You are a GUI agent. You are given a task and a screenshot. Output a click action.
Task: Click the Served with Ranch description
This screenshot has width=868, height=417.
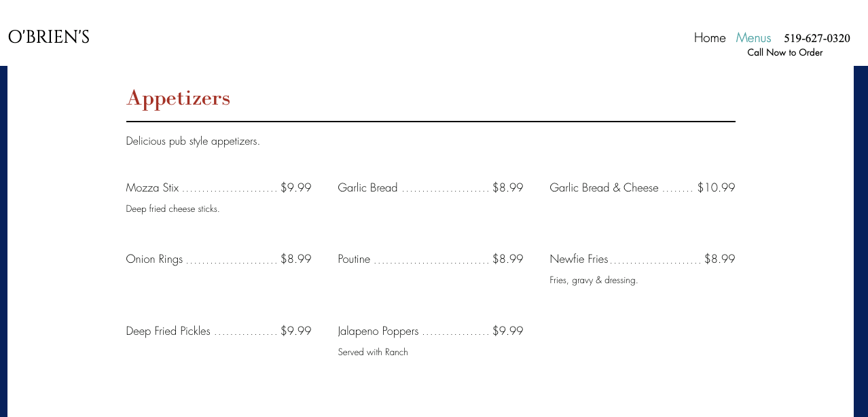click(373, 352)
